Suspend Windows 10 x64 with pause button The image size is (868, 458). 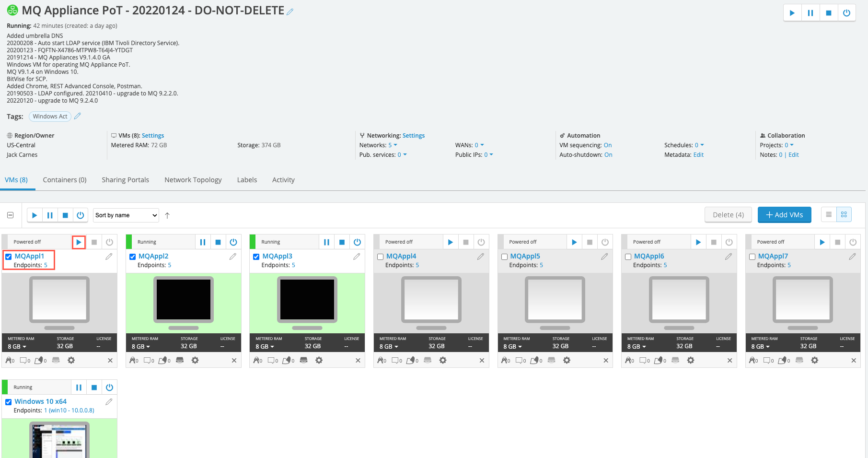(79, 388)
